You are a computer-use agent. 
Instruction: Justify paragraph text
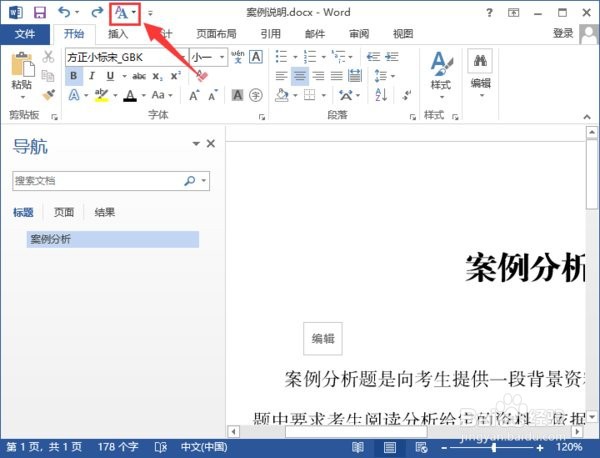click(x=337, y=76)
